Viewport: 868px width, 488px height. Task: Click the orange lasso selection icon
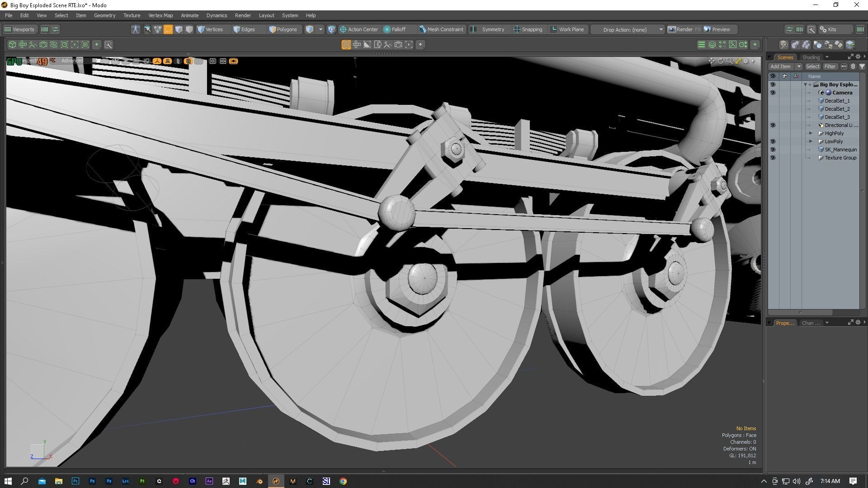click(168, 29)
